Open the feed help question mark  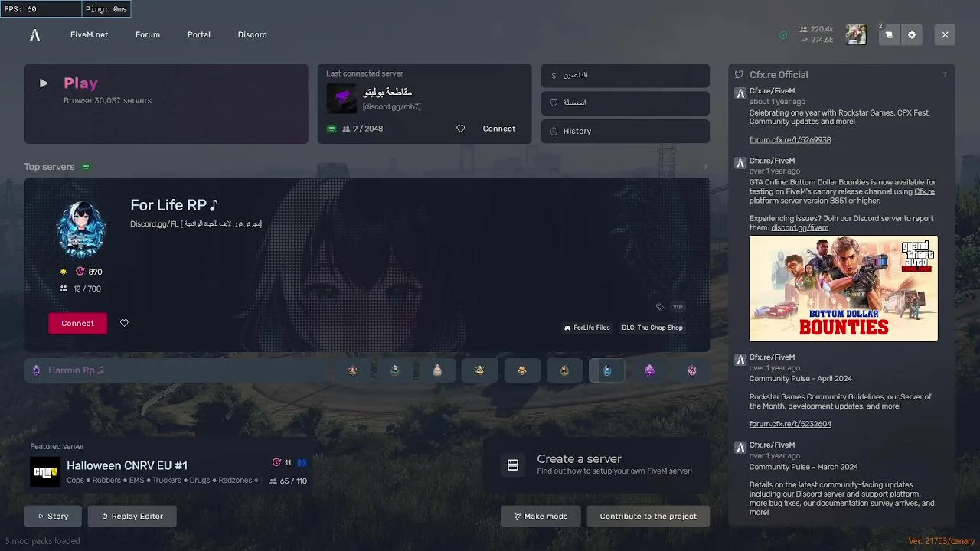click(945, 75)
